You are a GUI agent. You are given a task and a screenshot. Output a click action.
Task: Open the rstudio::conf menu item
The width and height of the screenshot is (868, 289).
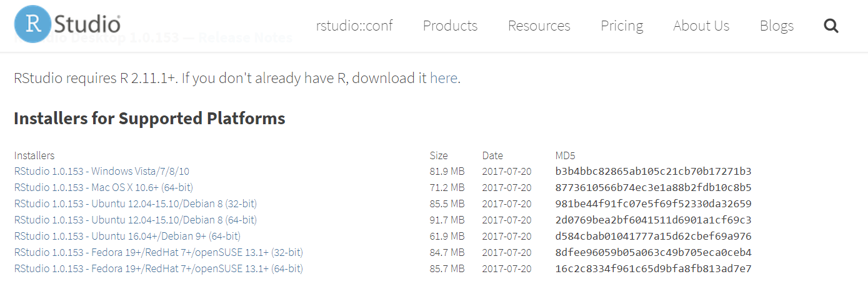coord(354,26)
